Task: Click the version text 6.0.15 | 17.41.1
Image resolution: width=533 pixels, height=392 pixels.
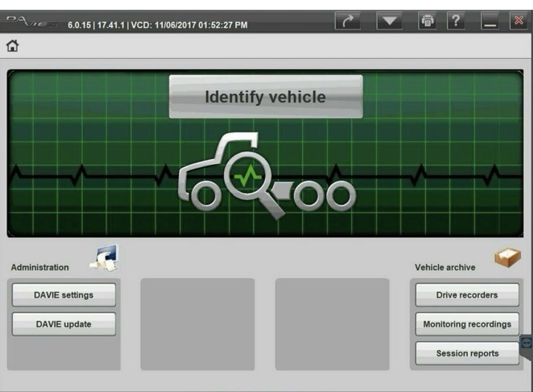Action: coord(96,25)
